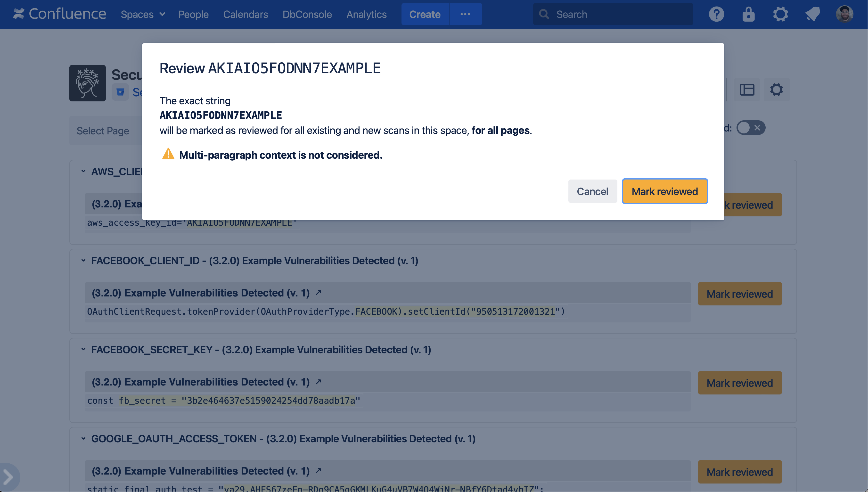
Task: Click the lock icon in header
Action: pos(748,14)
